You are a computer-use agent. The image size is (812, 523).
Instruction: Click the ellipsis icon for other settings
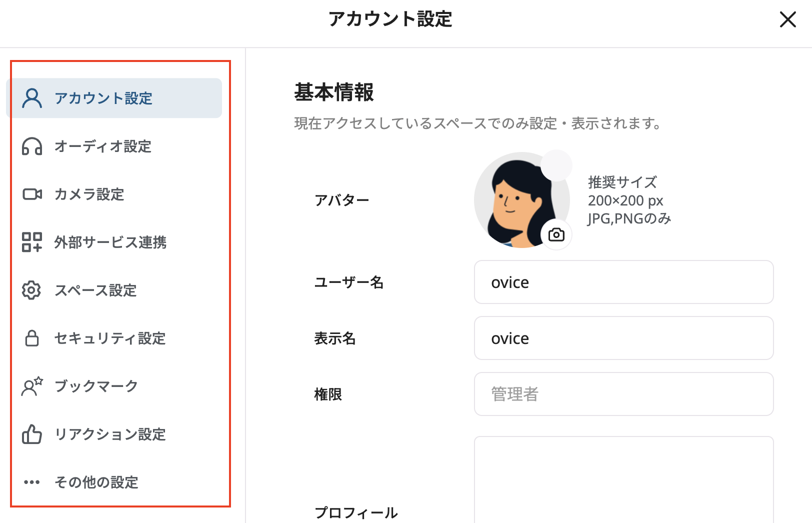point(31,481)
